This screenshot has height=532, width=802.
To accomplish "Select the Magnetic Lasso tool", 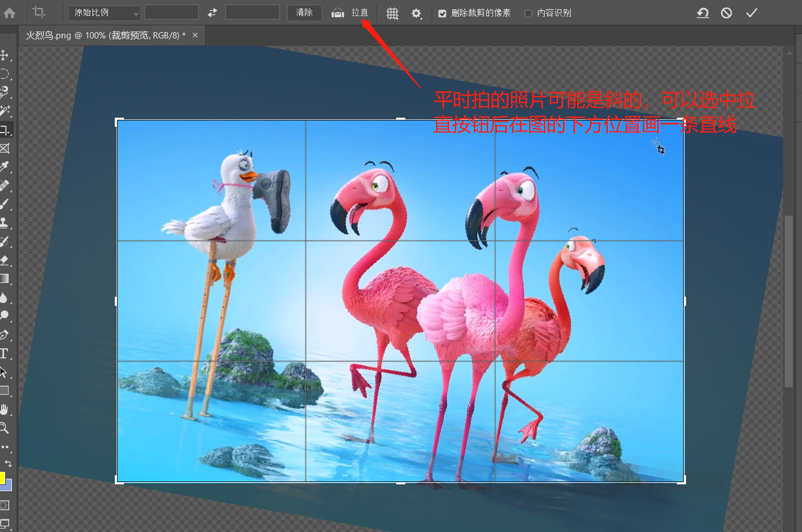I will pos(5,92).
